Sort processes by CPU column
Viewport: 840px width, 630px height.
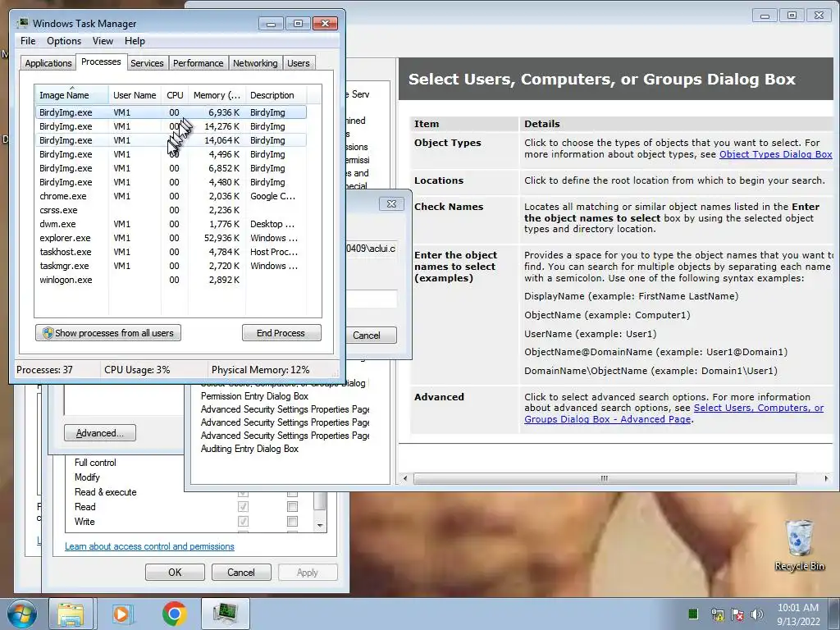pos(175,95)
